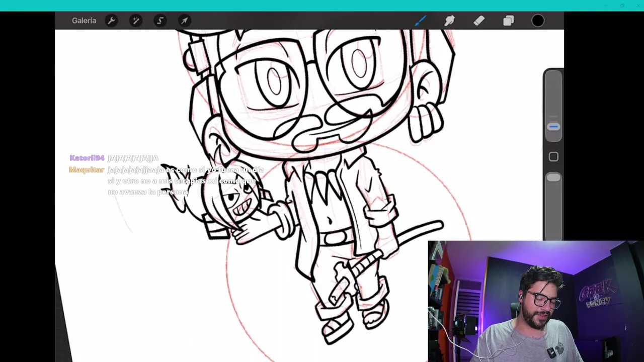Click the brush opacity slider handle

(x=553, y=177)
